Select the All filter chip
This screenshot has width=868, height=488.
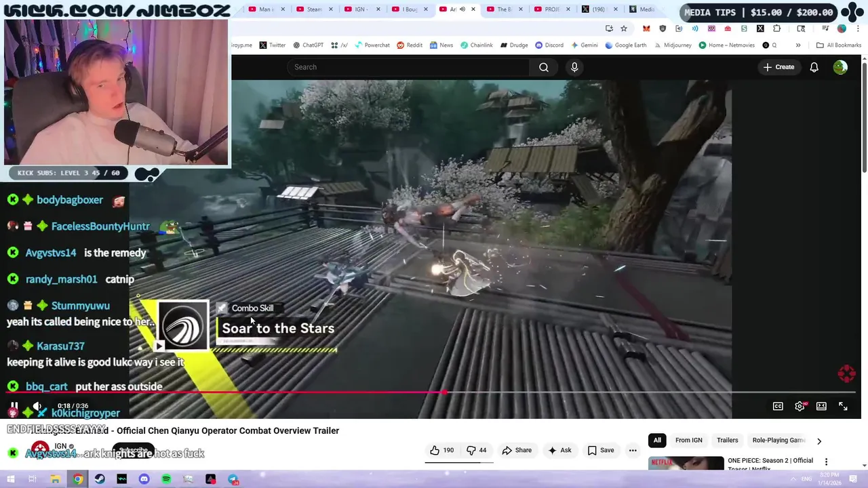657,441
